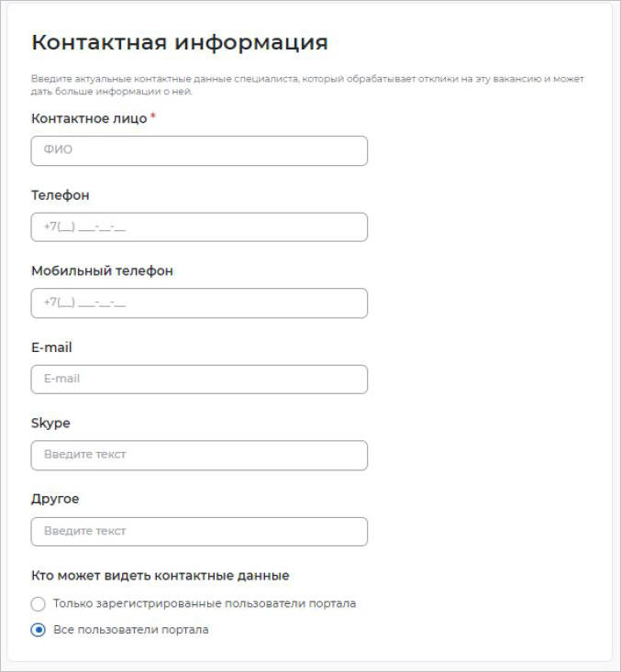Viewport: 621px width, 672px height.
Task: Click the red required asterisk marker
Action: click(153, 117)
